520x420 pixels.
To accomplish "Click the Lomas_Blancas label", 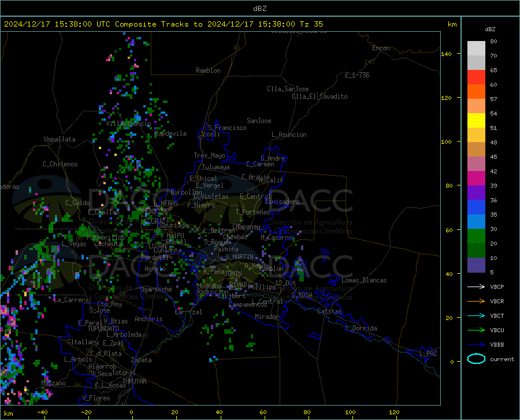I will (x=364, y=280).
